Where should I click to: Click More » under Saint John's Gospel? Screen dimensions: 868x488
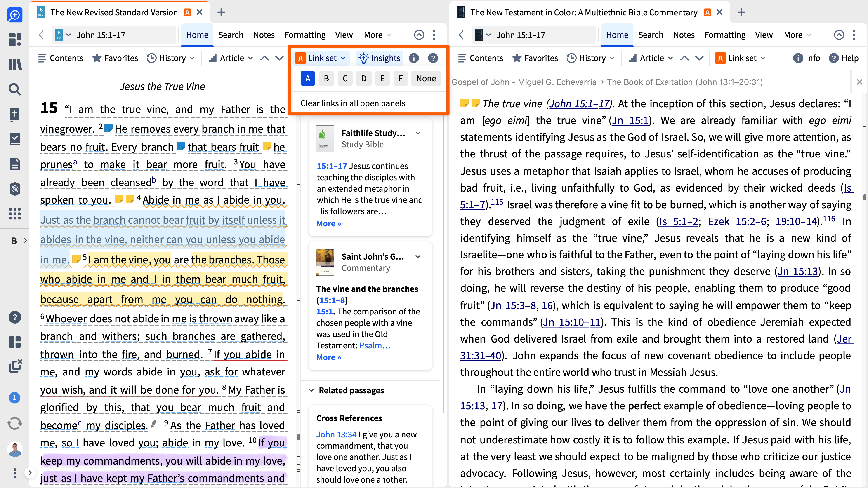(x=328, y=357)
